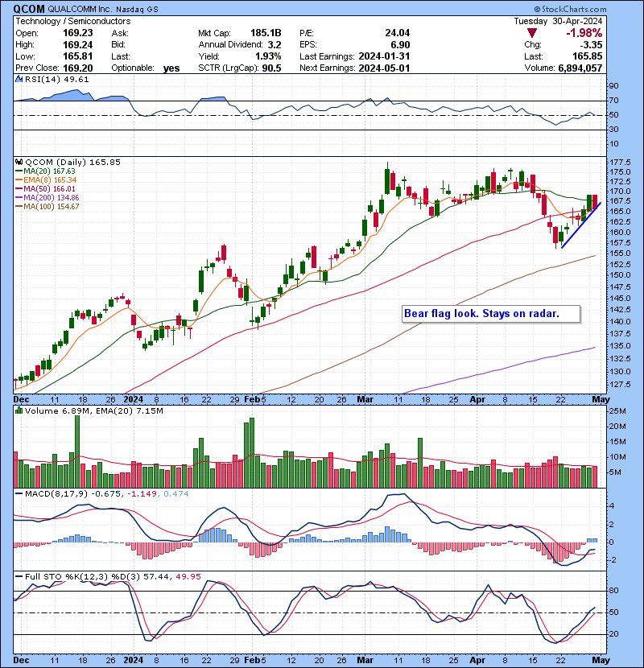Click the 25M volume axis label
Image resolution: width=644 pixels, height=668 pixels.
pos(618,411)
